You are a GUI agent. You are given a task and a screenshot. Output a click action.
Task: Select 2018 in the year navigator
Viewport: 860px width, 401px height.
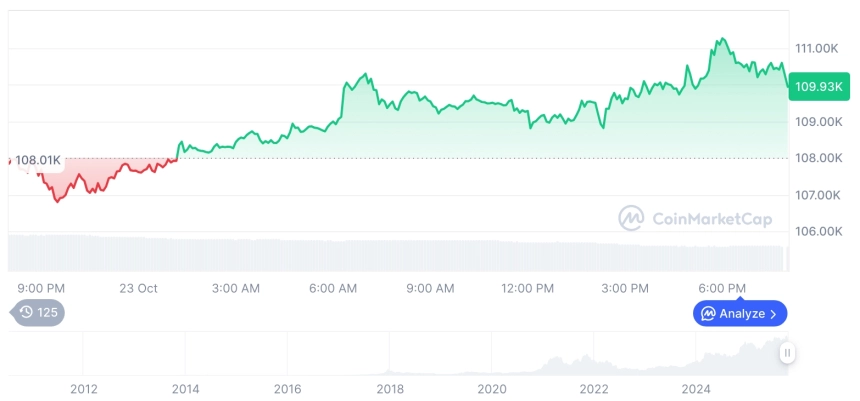coord(390,389)
